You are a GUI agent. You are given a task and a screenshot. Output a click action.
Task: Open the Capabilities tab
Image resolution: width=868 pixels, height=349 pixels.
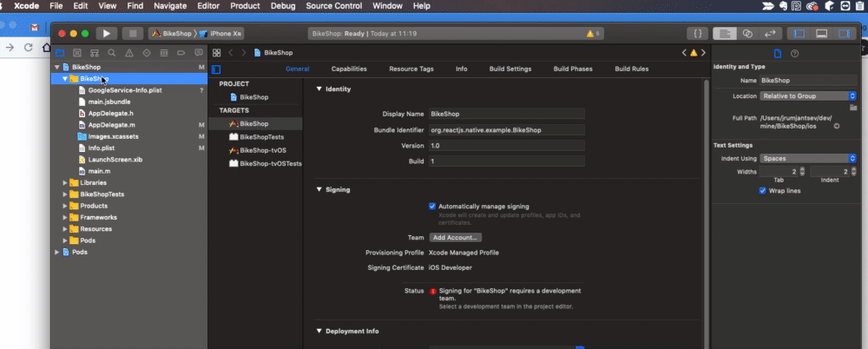(349, 69)
